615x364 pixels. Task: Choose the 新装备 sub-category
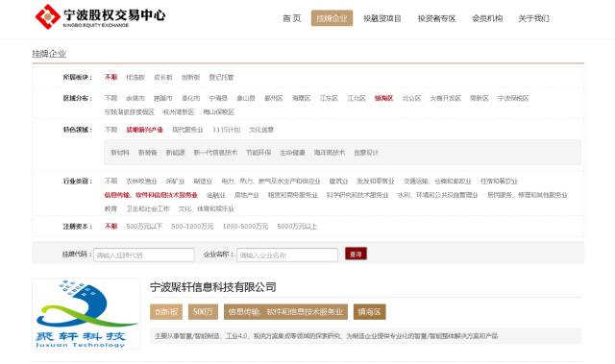(148, 153)
